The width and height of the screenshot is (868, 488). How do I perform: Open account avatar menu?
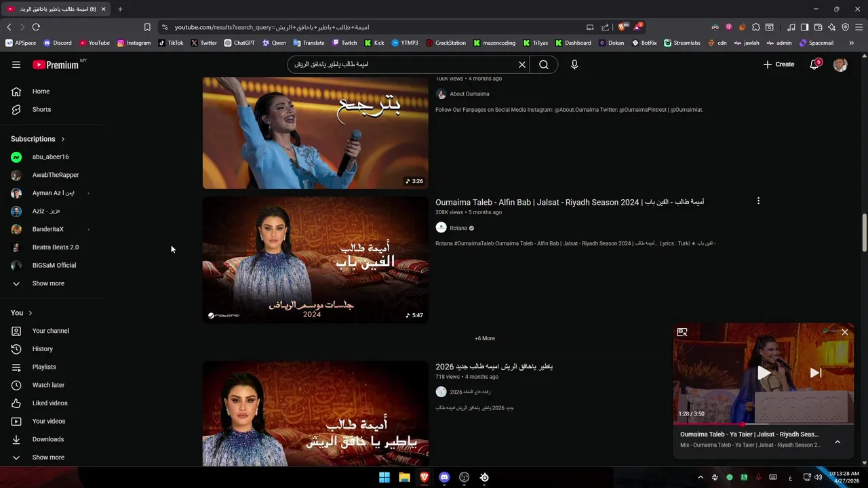click(840, 64)
